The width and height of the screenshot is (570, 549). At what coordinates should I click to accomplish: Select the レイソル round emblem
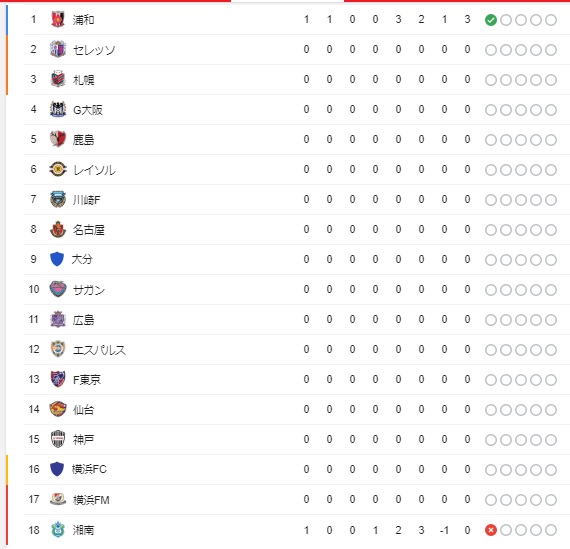coord(58,169)
